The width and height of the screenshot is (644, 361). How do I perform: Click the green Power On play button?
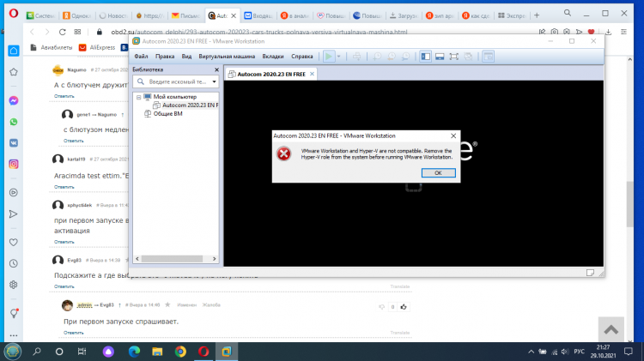click(x=329, y=56)
